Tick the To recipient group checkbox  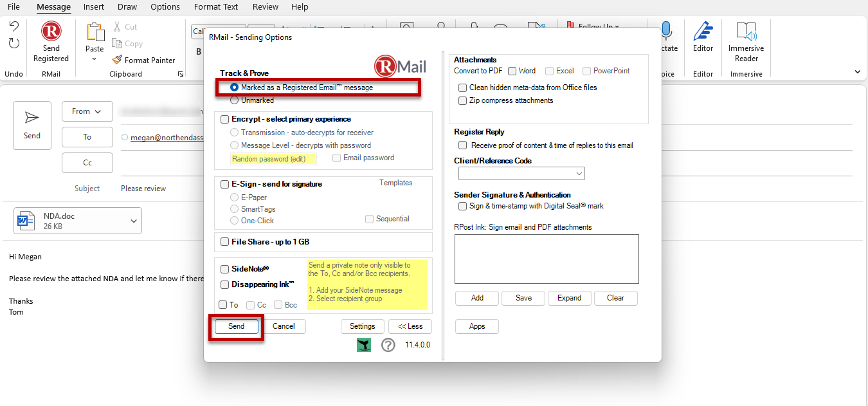(x=222, y=305)
